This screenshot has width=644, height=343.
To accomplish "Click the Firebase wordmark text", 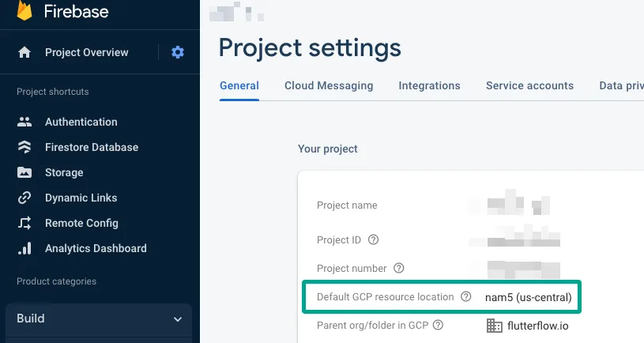I will pyautogui.click(x=77, y=11).
